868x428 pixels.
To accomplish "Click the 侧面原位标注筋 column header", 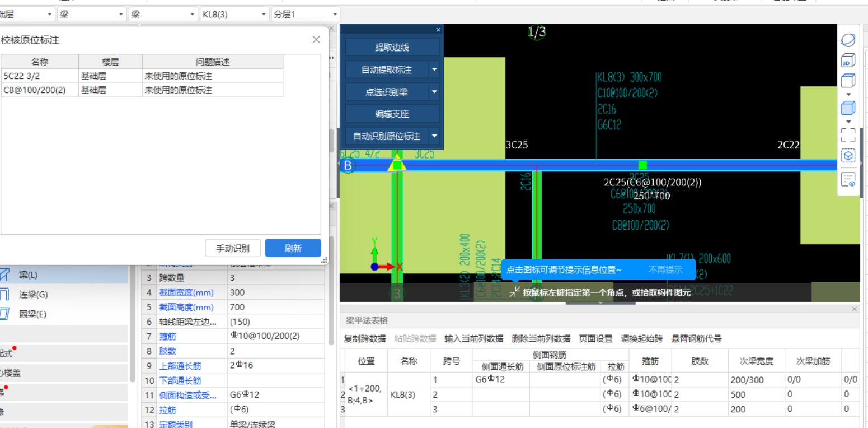I will pos(565,367).
